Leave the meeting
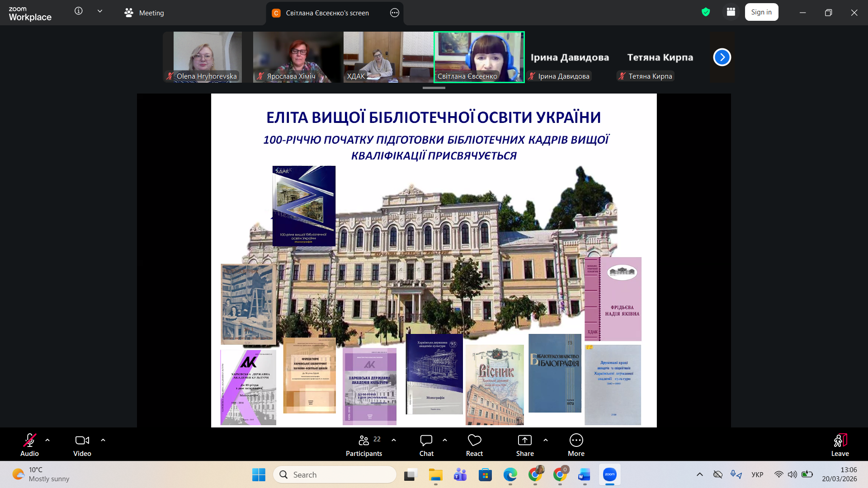The height and width of the screenshot is (488, 868). point(840,444)
